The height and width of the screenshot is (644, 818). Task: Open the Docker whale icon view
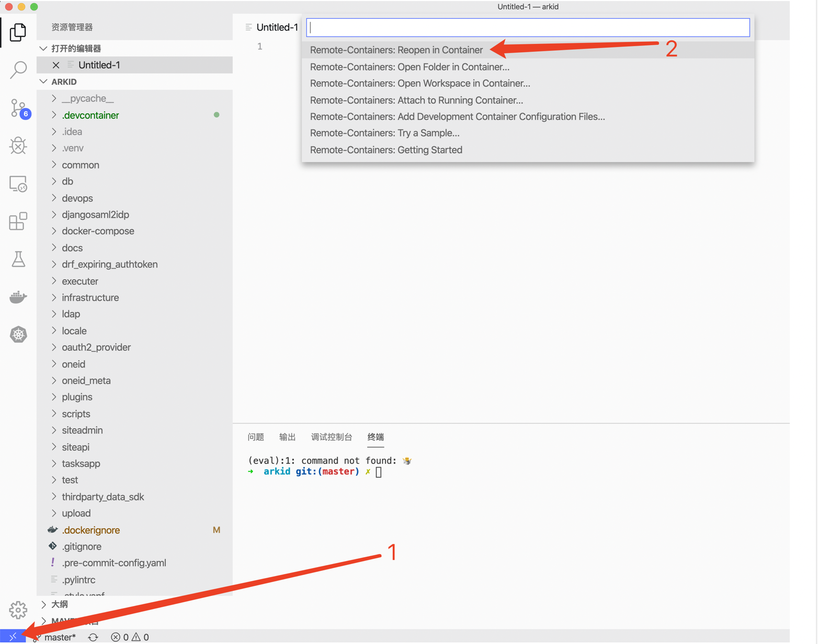(18, 297)
